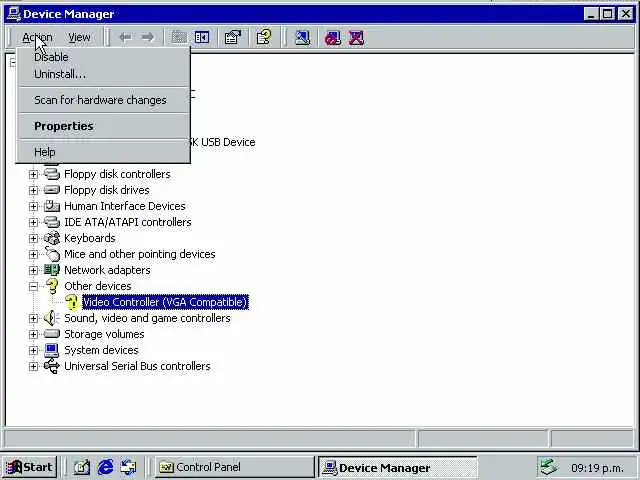The height and width of the screenshot is (480, 640).
Task: Expand Floppy disk controllers node
Action: pos(33,174)
